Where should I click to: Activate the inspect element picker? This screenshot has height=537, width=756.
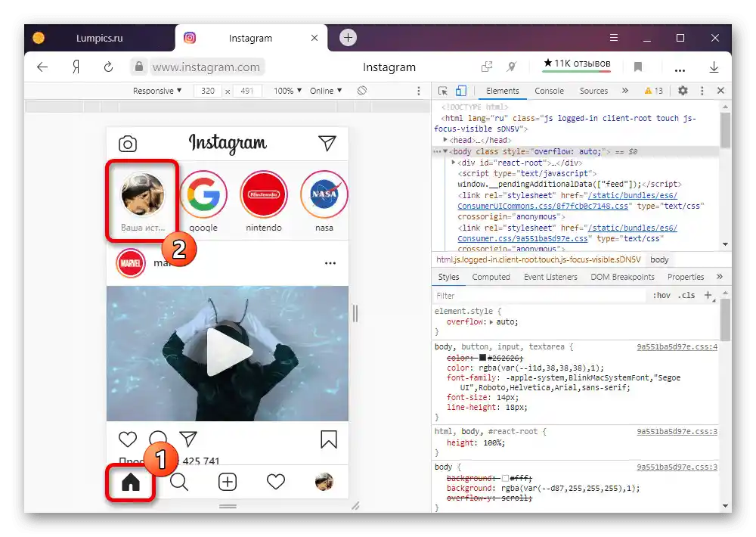(442, 91)
